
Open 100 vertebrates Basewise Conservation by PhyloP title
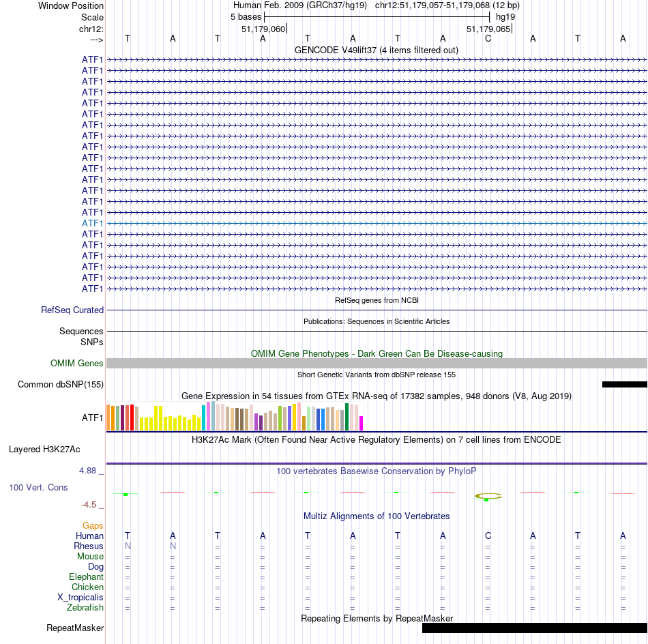pyautogui.click(x=377, y=471)
